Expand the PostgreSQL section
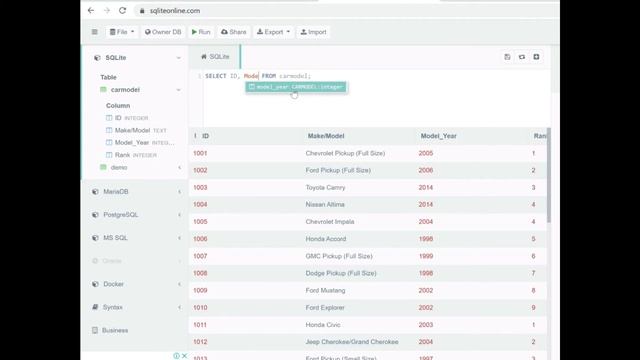 point(179,215)
